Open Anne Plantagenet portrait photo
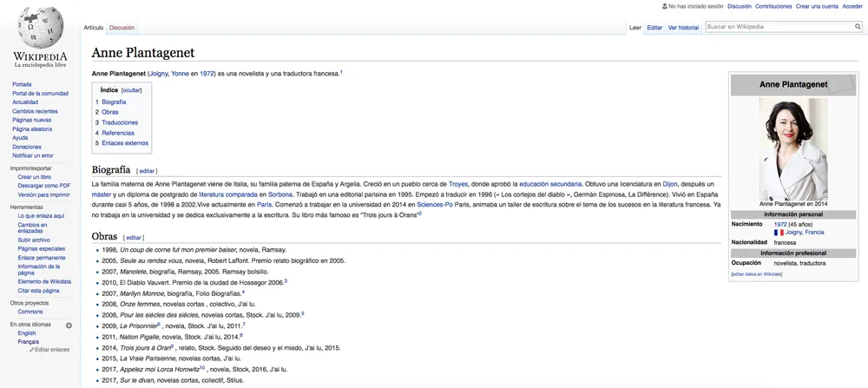This screenshot has height=388, width=868. (793, 149)
